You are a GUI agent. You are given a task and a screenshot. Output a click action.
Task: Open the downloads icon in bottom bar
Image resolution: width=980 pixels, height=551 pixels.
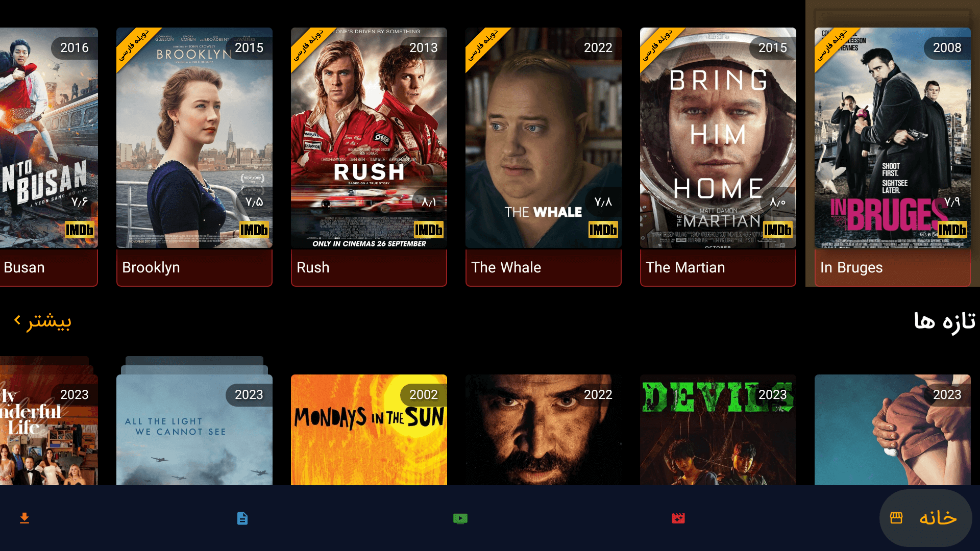point(24,518)
